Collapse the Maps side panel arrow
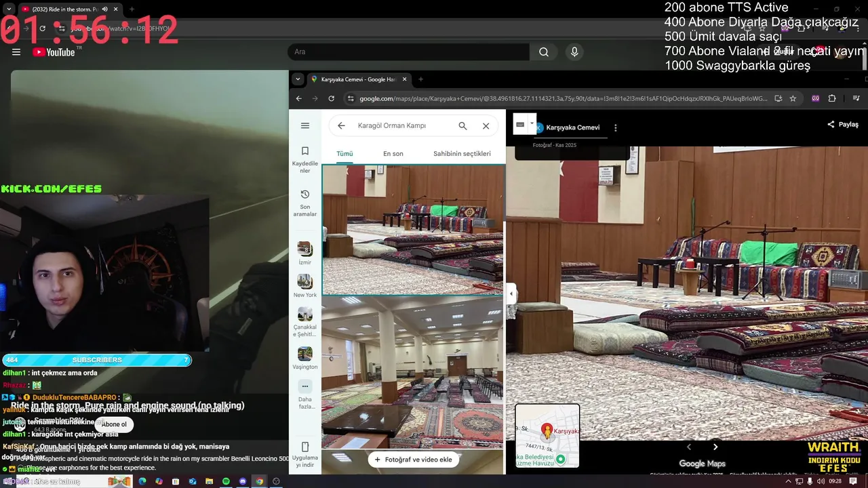 pyautogui.click(x=511, y=293)
